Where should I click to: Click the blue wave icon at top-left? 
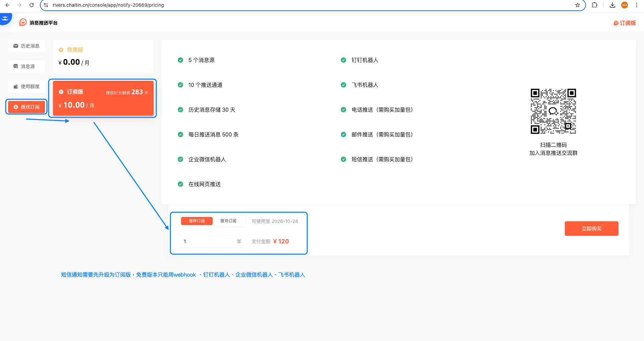5,18
